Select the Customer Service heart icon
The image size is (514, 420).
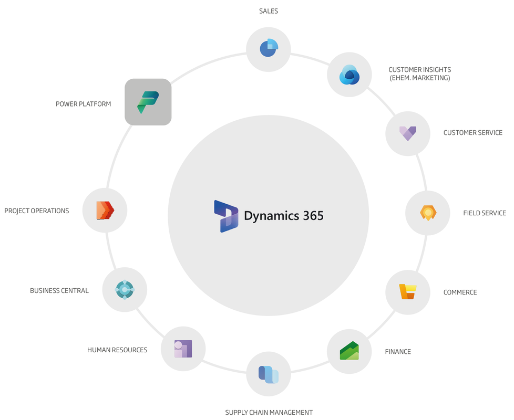coord(408,133)
